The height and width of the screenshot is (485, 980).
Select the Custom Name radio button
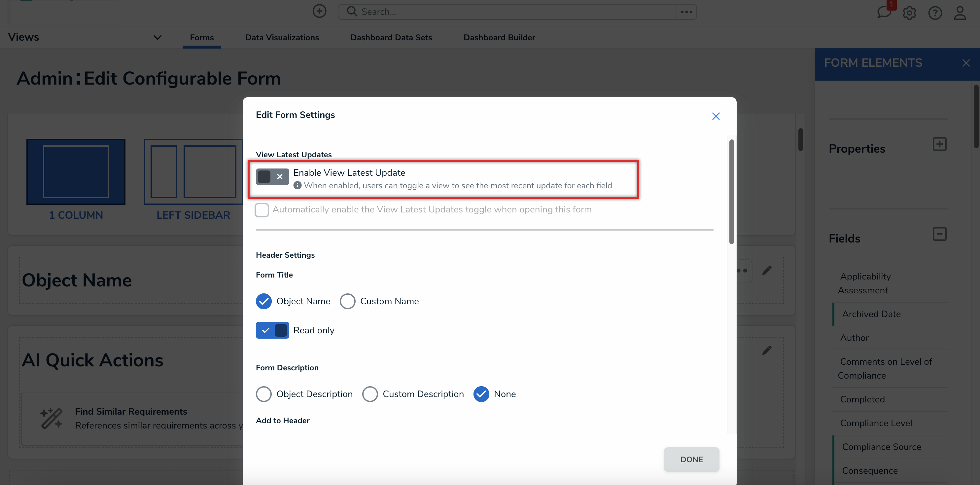click(x=347, y=301)
